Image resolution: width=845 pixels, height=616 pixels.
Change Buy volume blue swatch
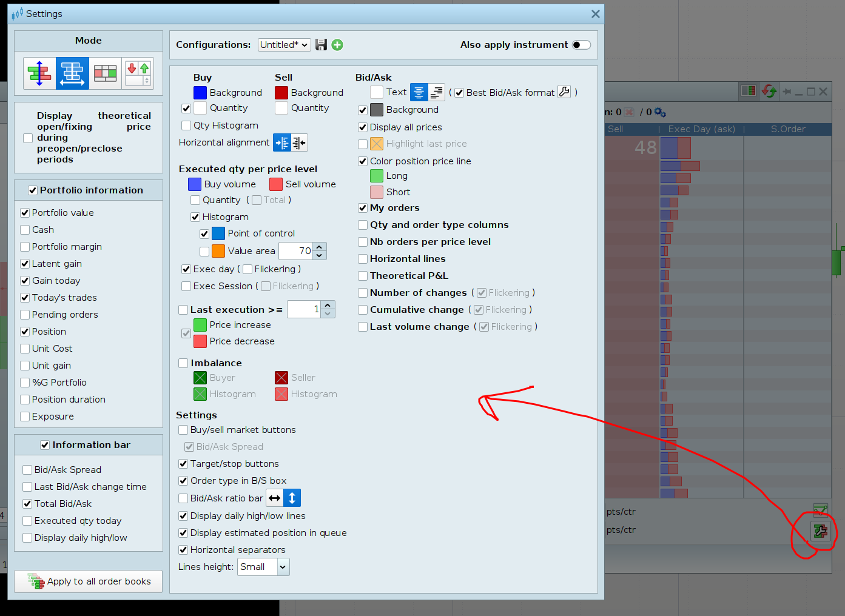195,184
